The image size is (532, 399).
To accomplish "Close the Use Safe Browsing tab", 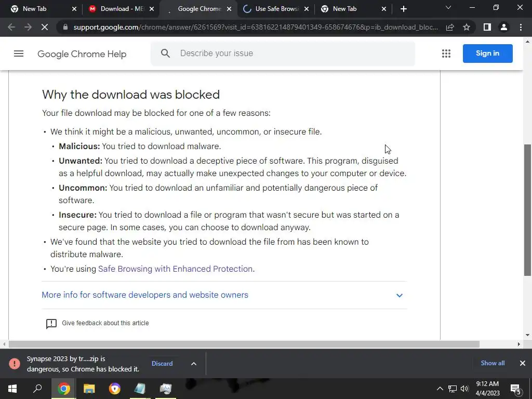I will click(x=307, y=9).
